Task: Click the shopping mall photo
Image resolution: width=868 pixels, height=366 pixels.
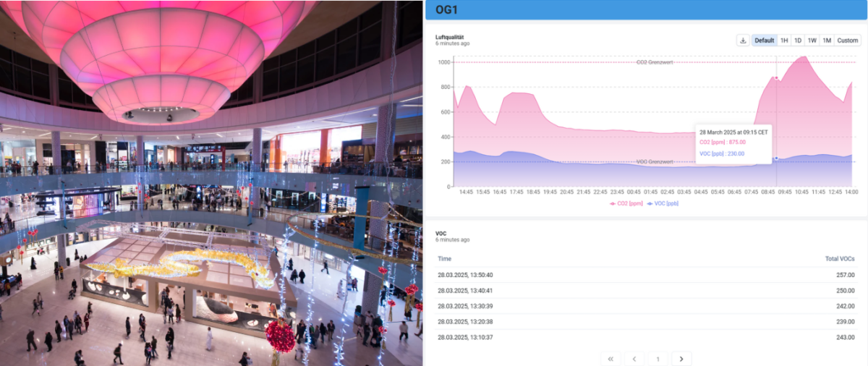Action: 211,183
